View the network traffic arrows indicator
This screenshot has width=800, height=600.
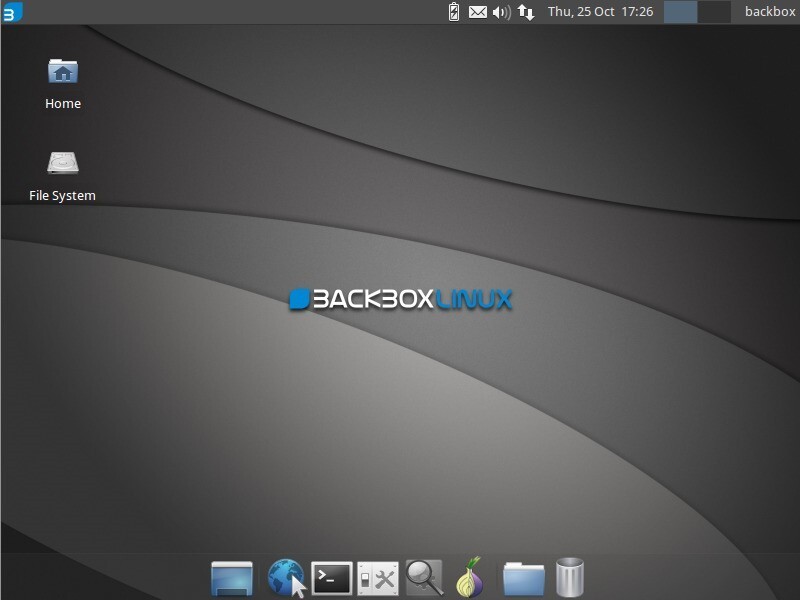525,12
